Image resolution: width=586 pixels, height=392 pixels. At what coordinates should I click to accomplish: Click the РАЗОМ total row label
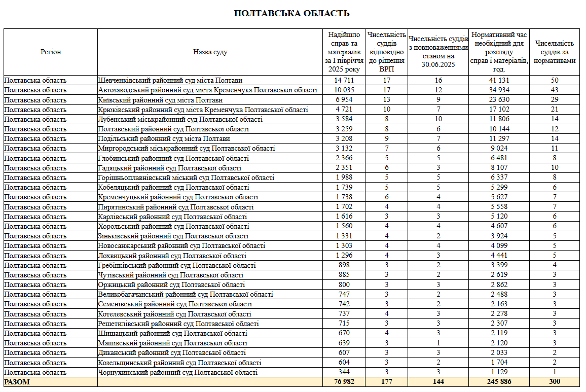pyautogui.click(x=17, y=382)
